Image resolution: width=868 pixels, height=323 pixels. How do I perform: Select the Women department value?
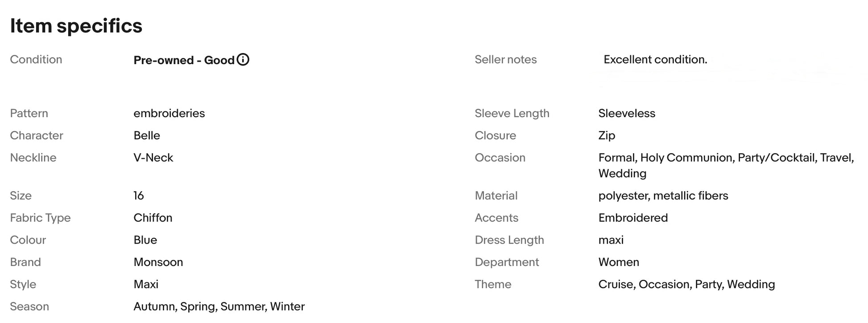(x=619, y=262)
